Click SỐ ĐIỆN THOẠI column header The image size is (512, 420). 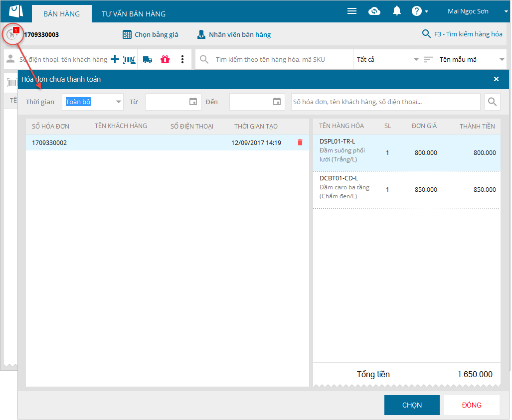coord(192,126)
